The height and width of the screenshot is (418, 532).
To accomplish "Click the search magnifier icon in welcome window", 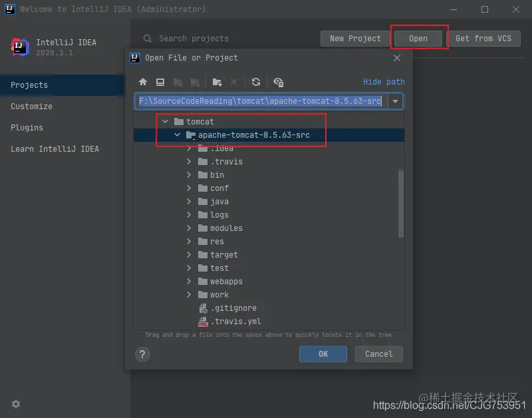I will pos(147,39).
